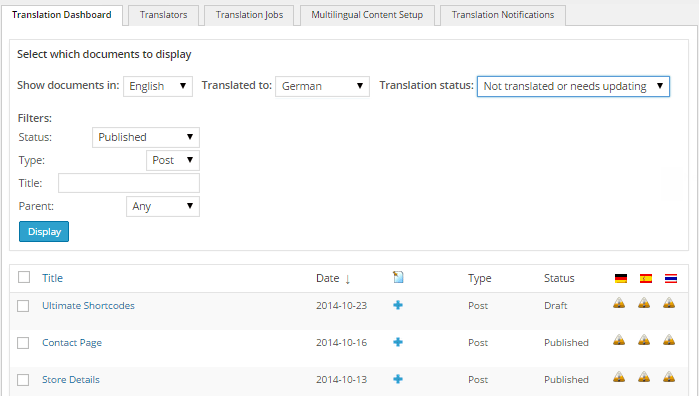Open the Type filter Post dropdown
Image resolution: width=699 pixels, height=396 pixels.
173,160
